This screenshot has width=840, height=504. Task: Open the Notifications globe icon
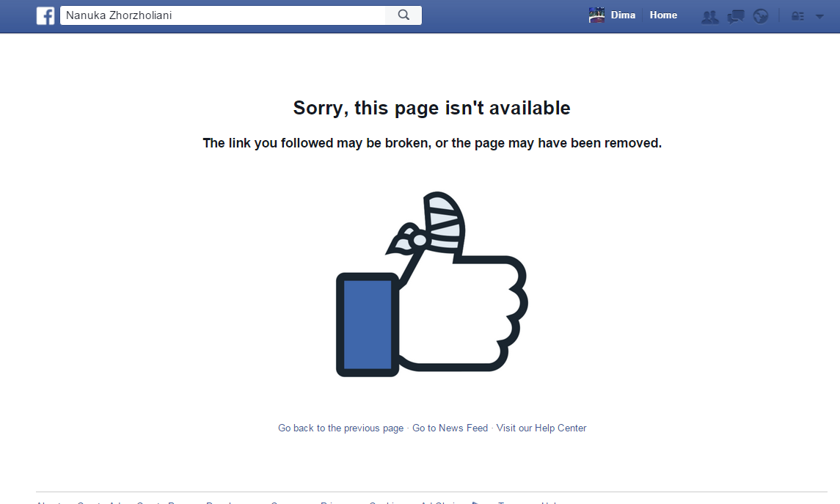click(x=761, y=17)
